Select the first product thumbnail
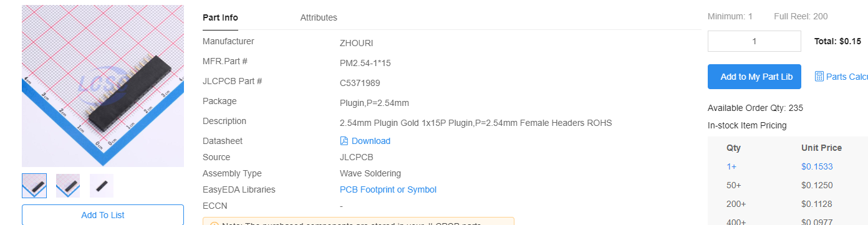 click(34, 185)
